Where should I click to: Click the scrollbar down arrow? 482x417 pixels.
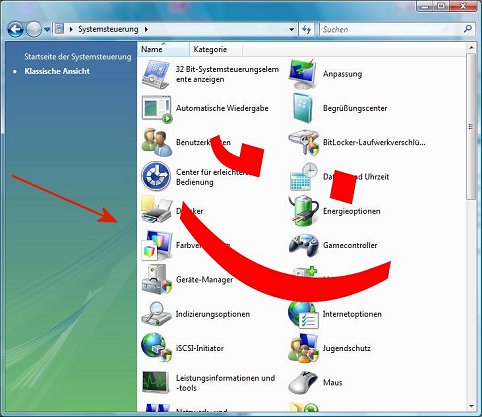[x=471, y=406]
